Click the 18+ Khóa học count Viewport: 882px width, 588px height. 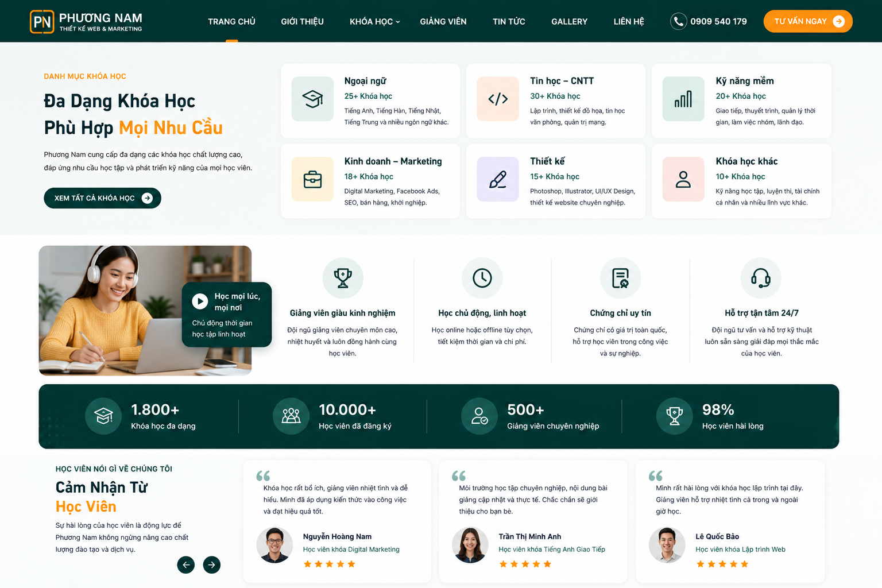(x=369, y=177)
